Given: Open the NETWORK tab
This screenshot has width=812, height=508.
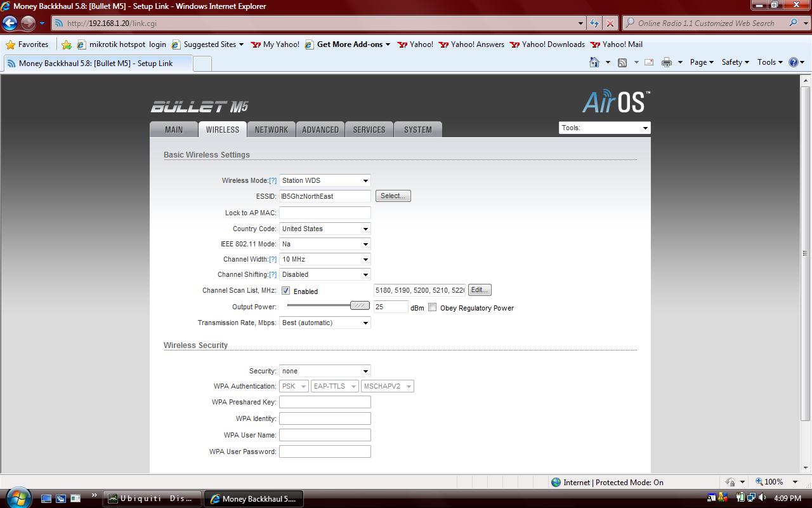Looking at the screenshot, I should click(x=272, y=130).
